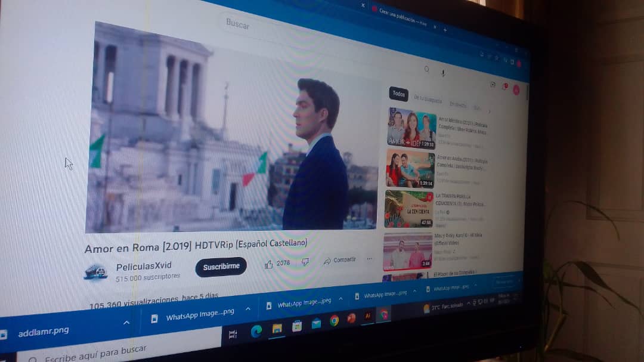Open Adobe Illustrator from the taskbar
Screen dimensions: 644x362
click(x=367, y=316)
